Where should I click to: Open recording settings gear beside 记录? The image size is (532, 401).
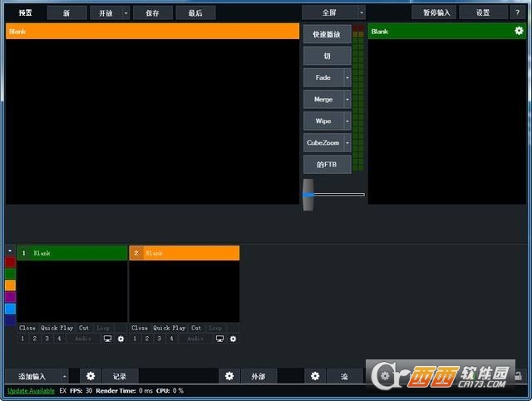(91, 376)
